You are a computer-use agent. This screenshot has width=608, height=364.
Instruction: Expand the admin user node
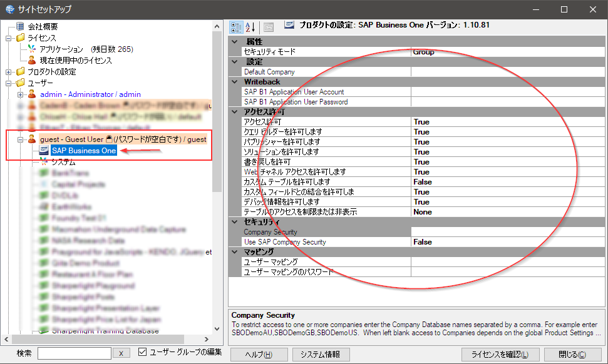(x=20, y=94)
